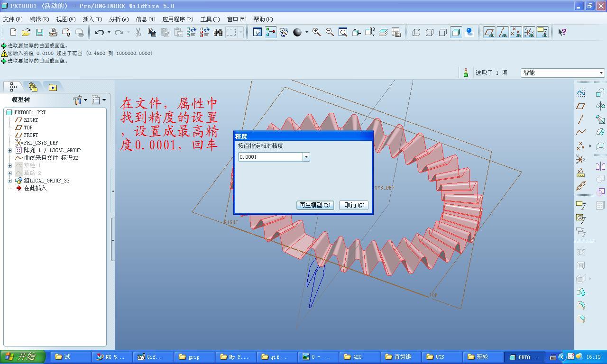Zoom in on the model
Screen dimensions: 607x364
[x=316, y=32]
